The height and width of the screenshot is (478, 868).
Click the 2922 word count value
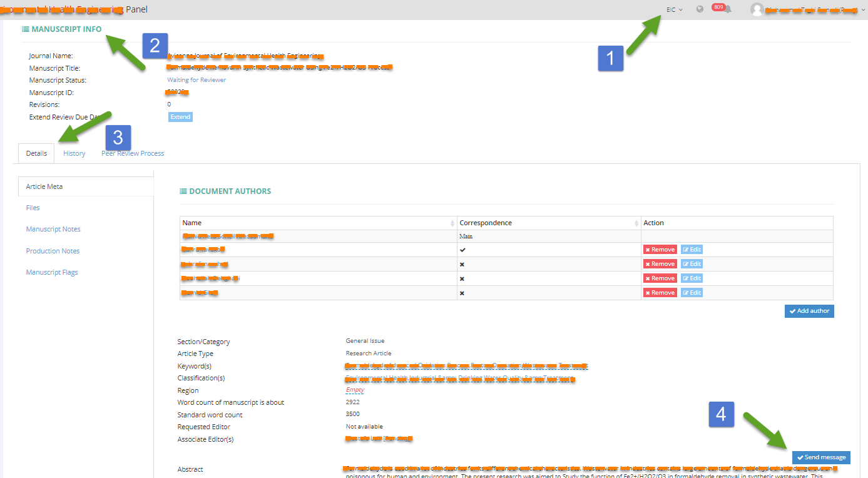tap(352, 402)
